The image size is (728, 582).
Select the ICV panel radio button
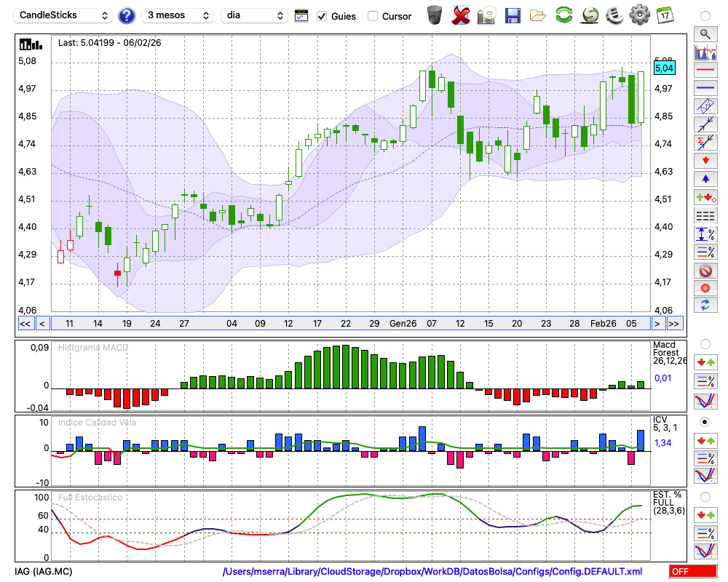tap(705, 423)
